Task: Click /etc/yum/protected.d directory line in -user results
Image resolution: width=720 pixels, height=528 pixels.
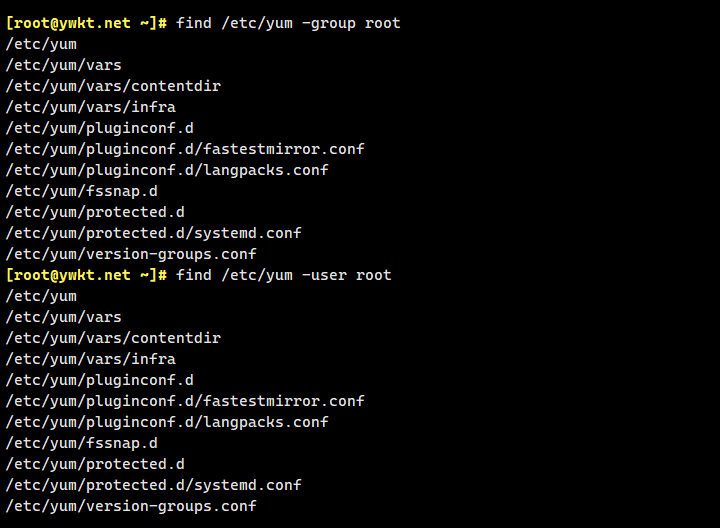Action: [x=95, y=464]
